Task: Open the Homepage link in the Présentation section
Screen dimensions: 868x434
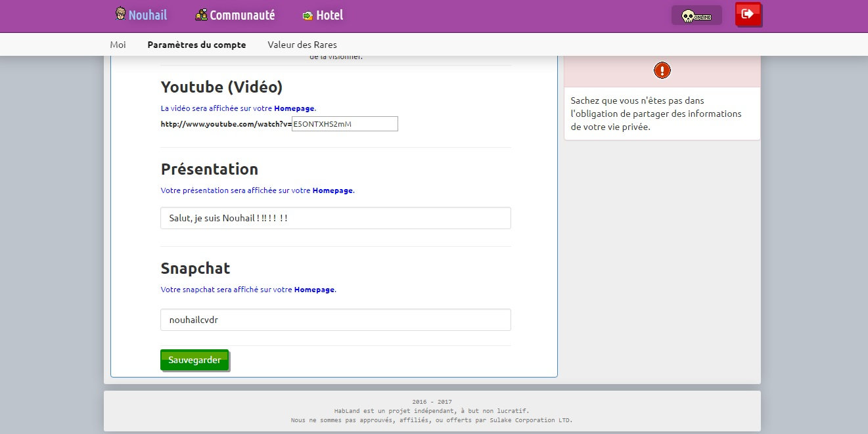Action: (x=333, y=190)
